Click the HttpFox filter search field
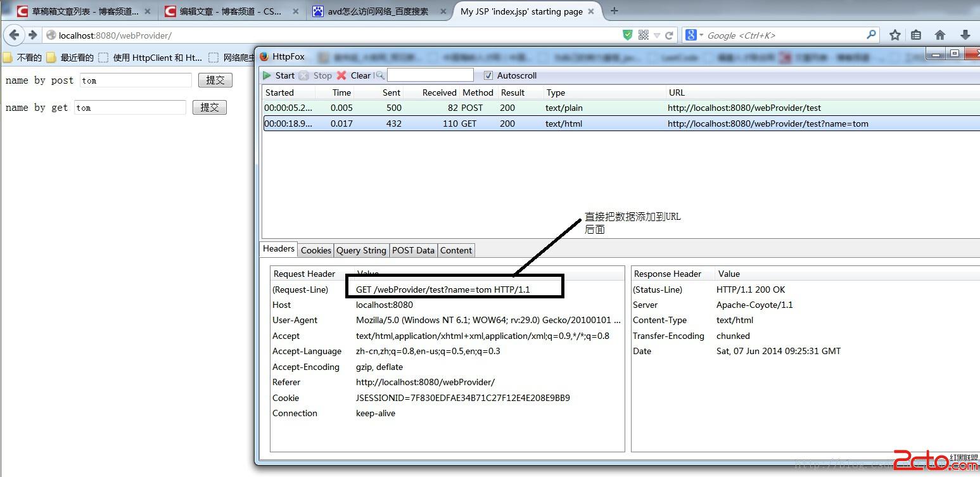The image size is (980, 477). pyautogui.click(x=430, y=75)
